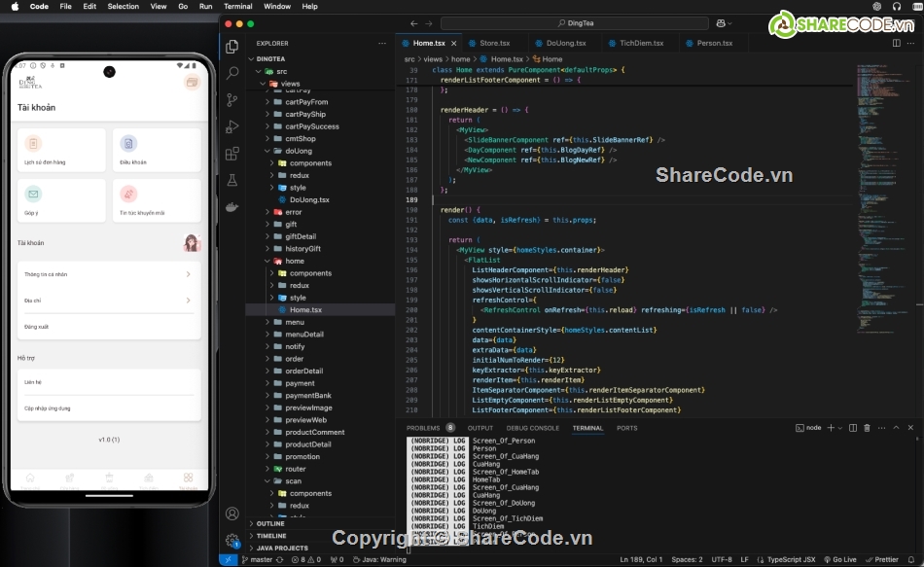Click the DingTea command center search box
This screenshot has width=924, height=567.
pos(575,23)
